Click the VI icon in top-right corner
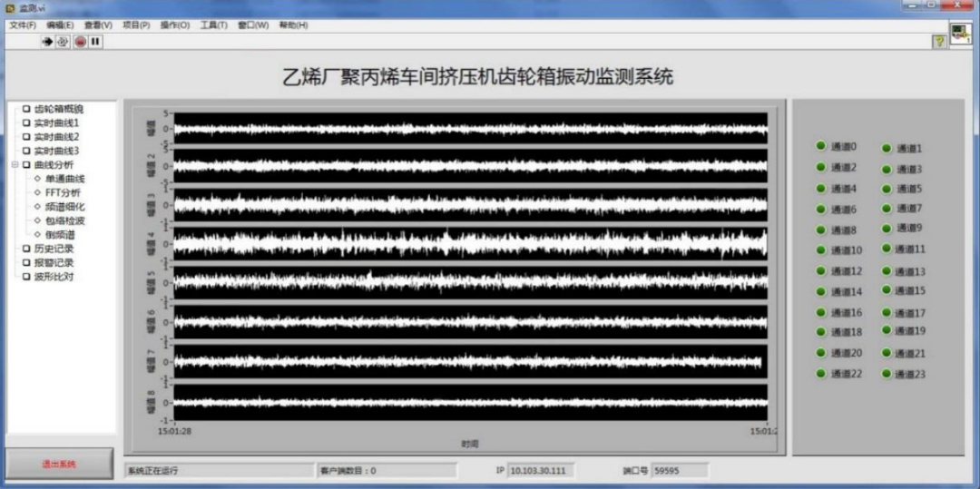The image size is (980, 489). click(960, 34)
